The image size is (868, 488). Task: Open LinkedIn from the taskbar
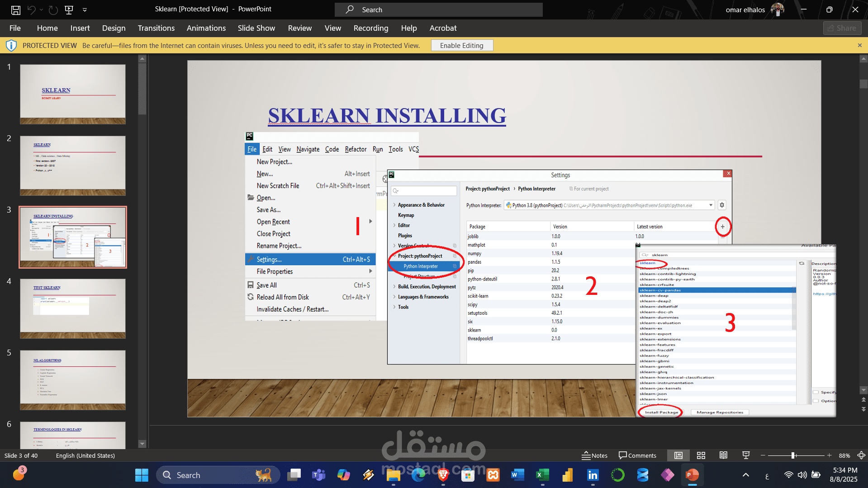coord(593,475)
